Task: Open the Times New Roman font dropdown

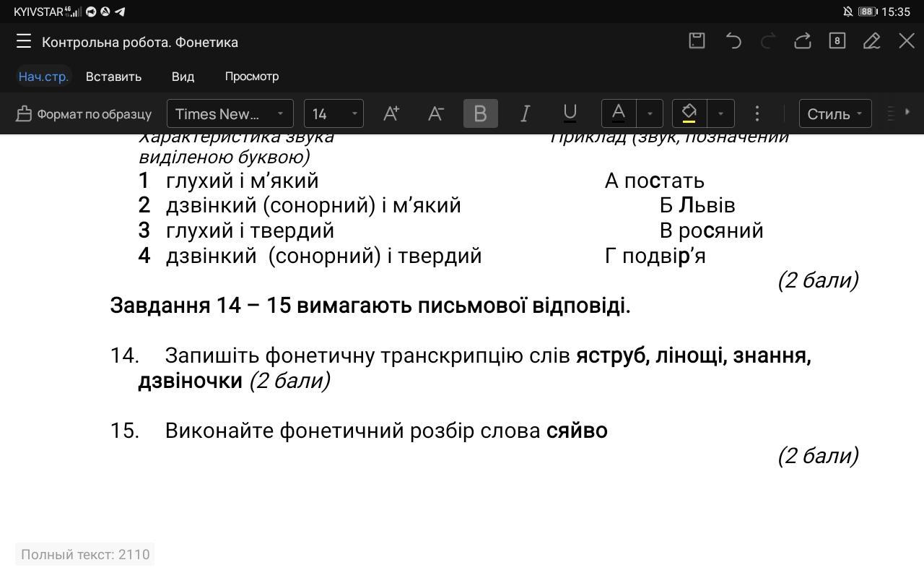Action: [230, 113]
